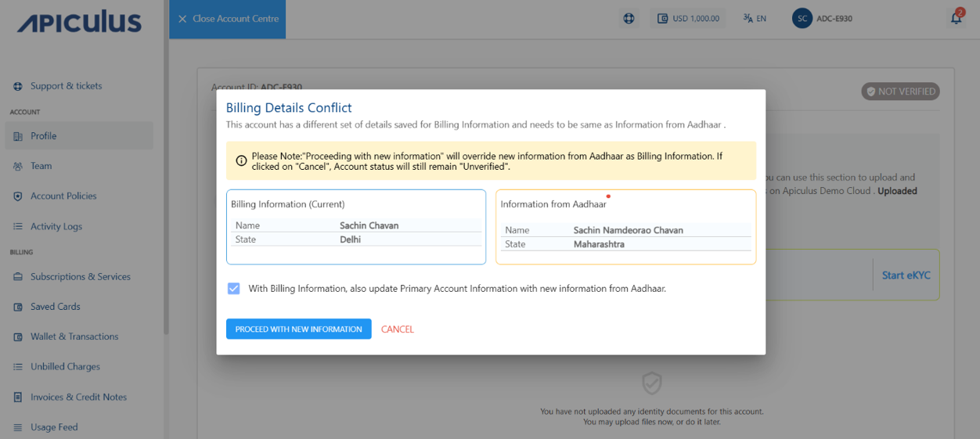The image size is (980, 439).
Task: Uncheck update Primary Account Information checkbox
Action: pyautogui.click(x=233, y=289)
